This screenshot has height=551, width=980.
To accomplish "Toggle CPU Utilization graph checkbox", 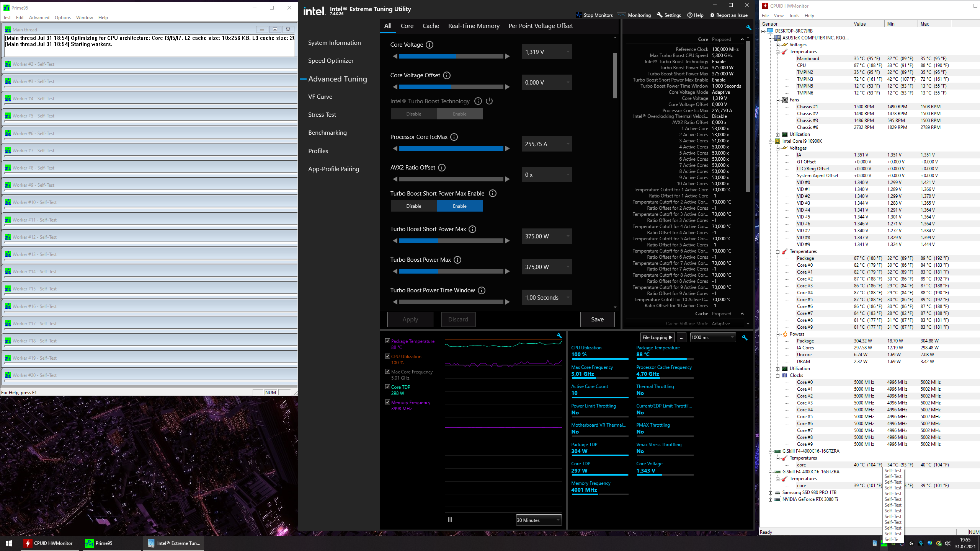I will [387, 356].
